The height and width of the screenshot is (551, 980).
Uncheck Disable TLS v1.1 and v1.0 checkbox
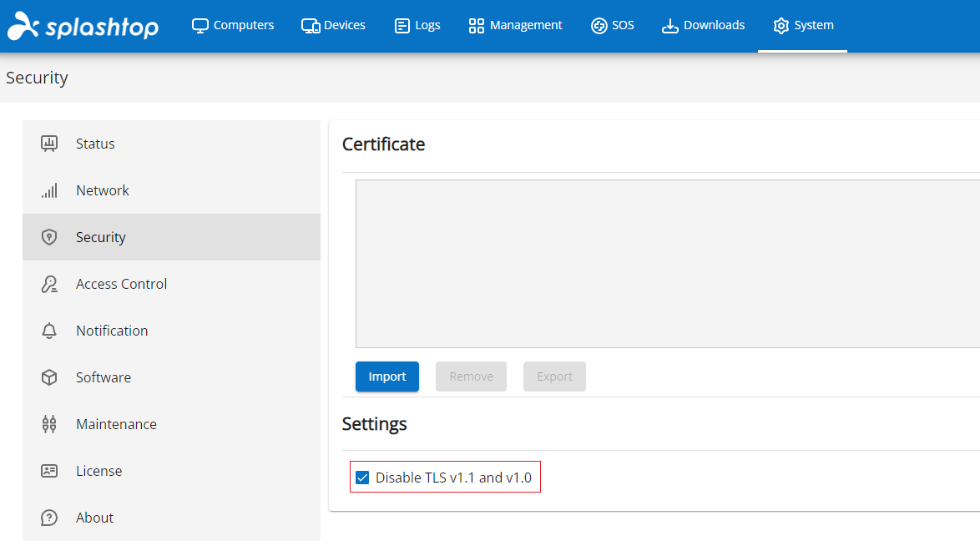362,478
